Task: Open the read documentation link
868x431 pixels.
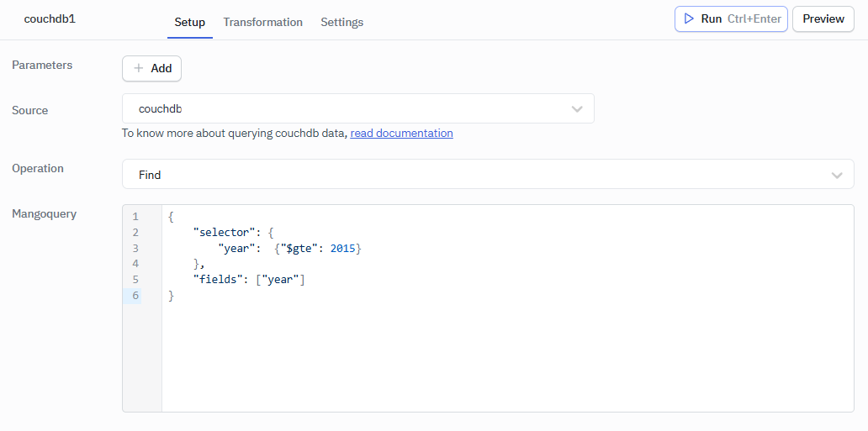Action: coord(401,133)
